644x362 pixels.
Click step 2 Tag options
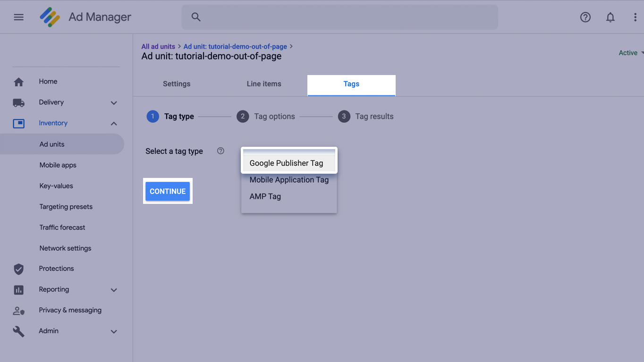(x=266, y=117)
